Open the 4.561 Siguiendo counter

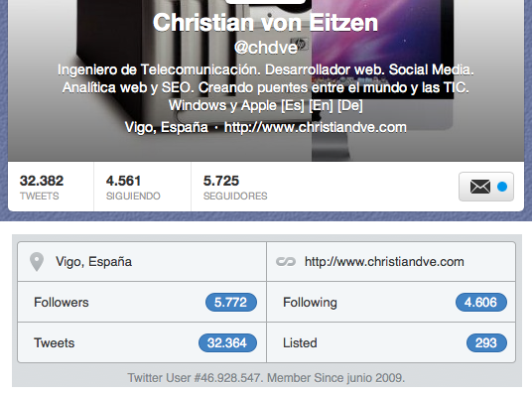point(133,187)
